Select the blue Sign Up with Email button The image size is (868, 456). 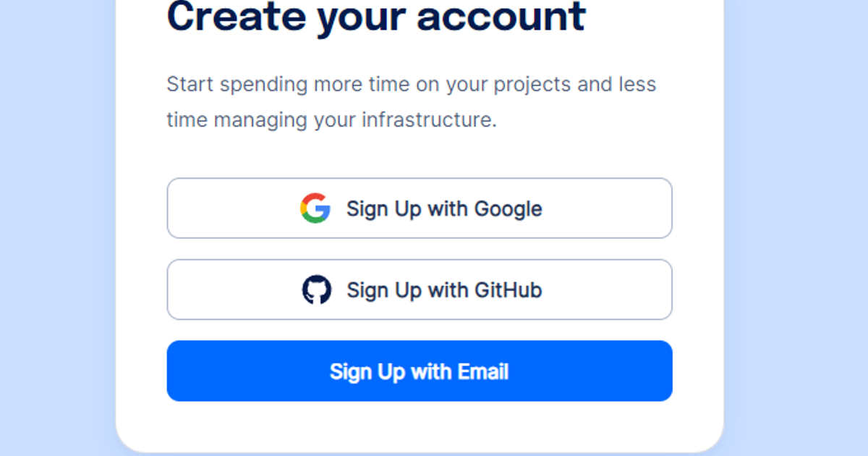point(420,371)
